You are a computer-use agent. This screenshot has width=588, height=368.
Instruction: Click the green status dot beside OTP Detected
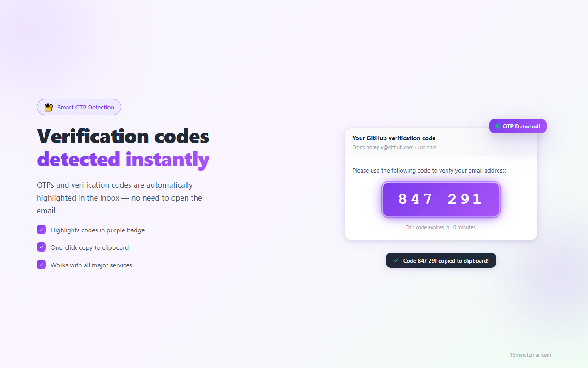pos(498,126)
